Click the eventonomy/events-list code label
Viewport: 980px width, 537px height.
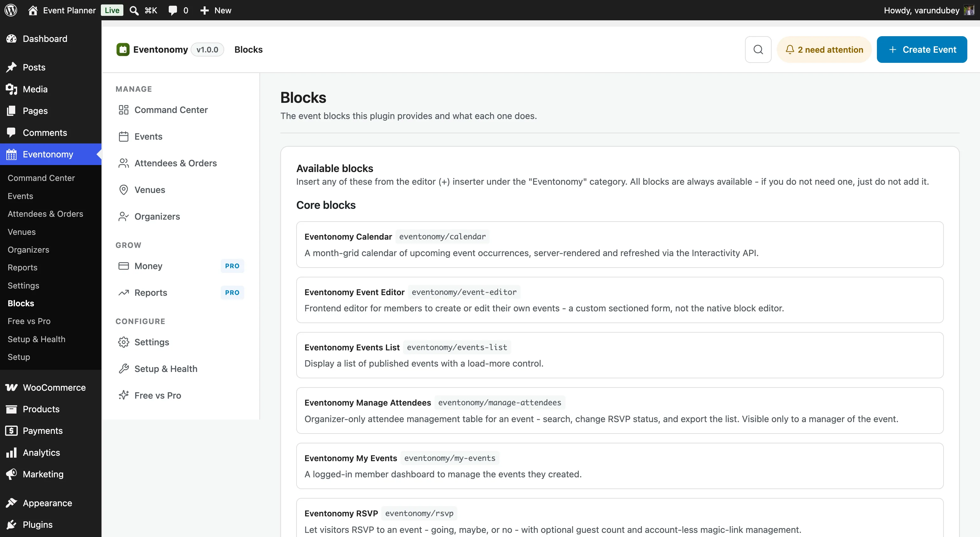point(457,348)
